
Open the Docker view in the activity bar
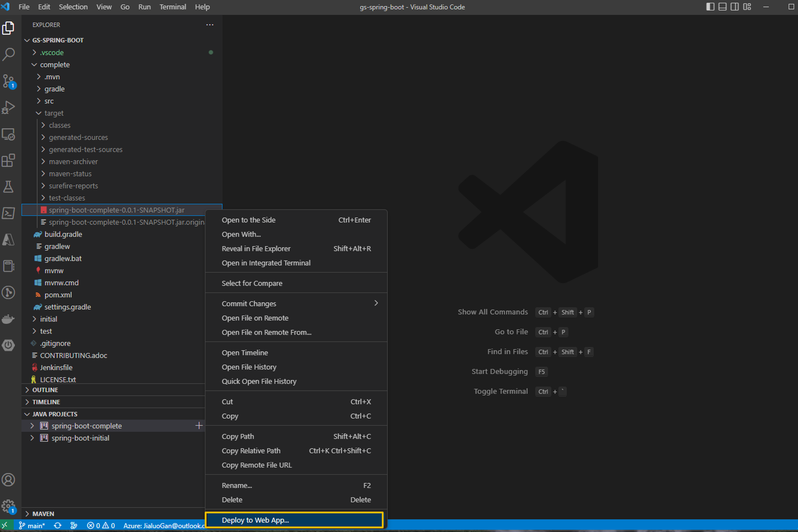(x=8, y=319)
